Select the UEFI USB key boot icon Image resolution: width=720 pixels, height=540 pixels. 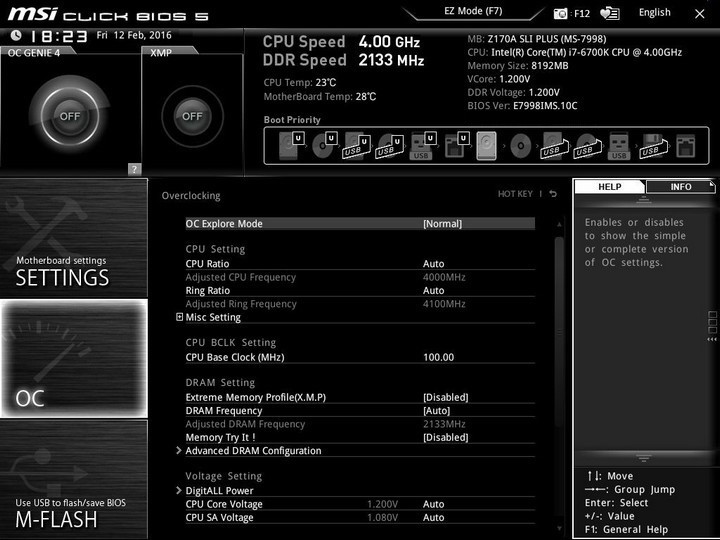click(423, 146)
